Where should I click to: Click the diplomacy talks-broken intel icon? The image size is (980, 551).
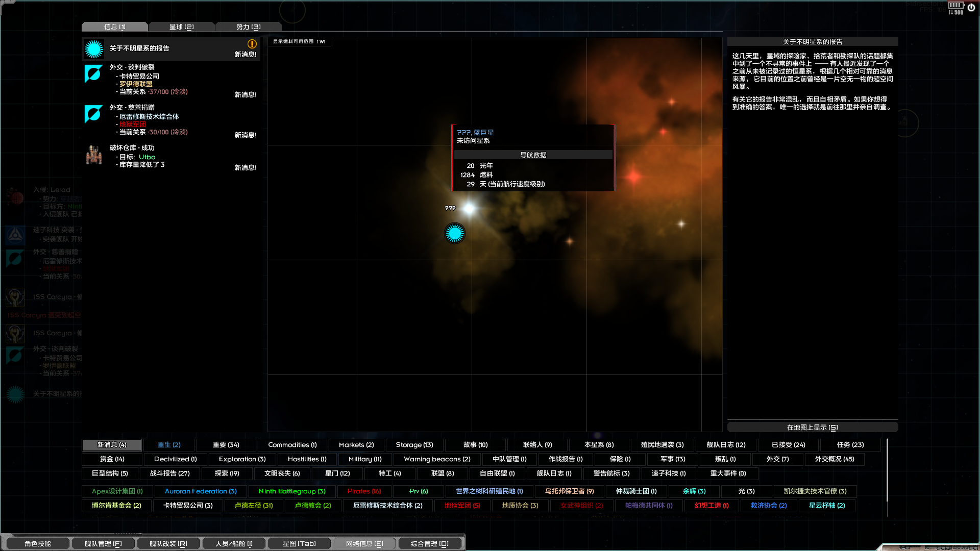[x=93, y=74]
